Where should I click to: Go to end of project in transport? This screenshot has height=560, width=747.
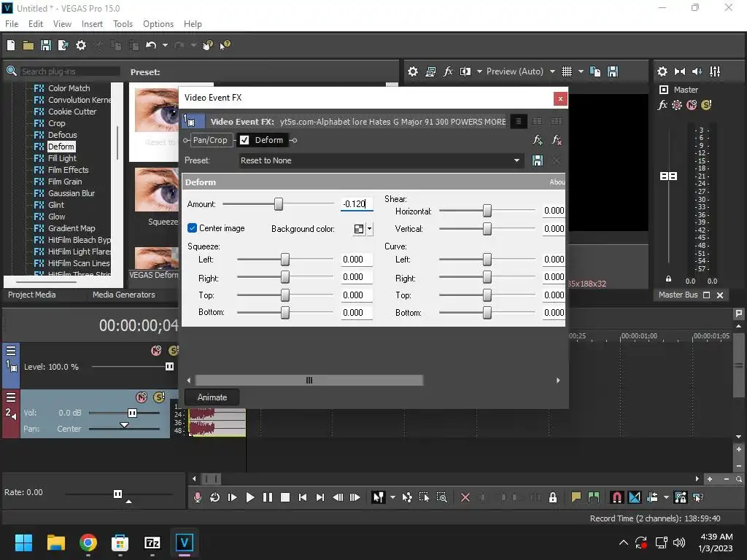pyautogui.click(x=320, y=497)
